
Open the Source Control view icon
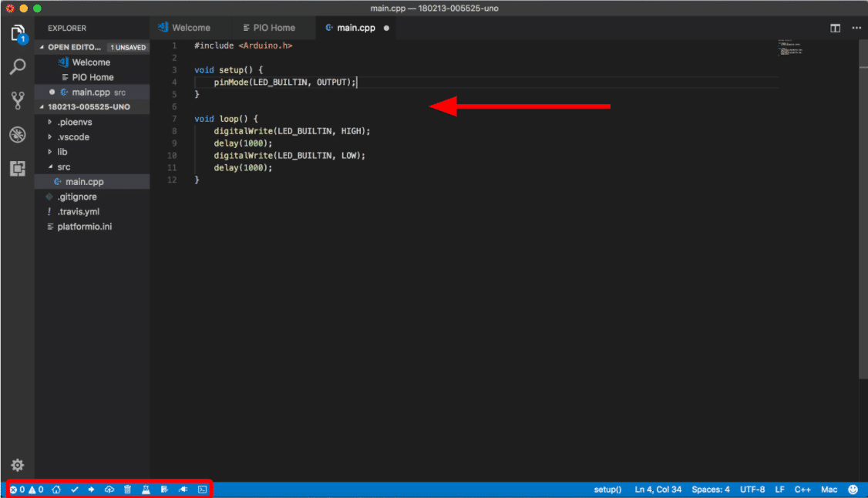(18, 101)
